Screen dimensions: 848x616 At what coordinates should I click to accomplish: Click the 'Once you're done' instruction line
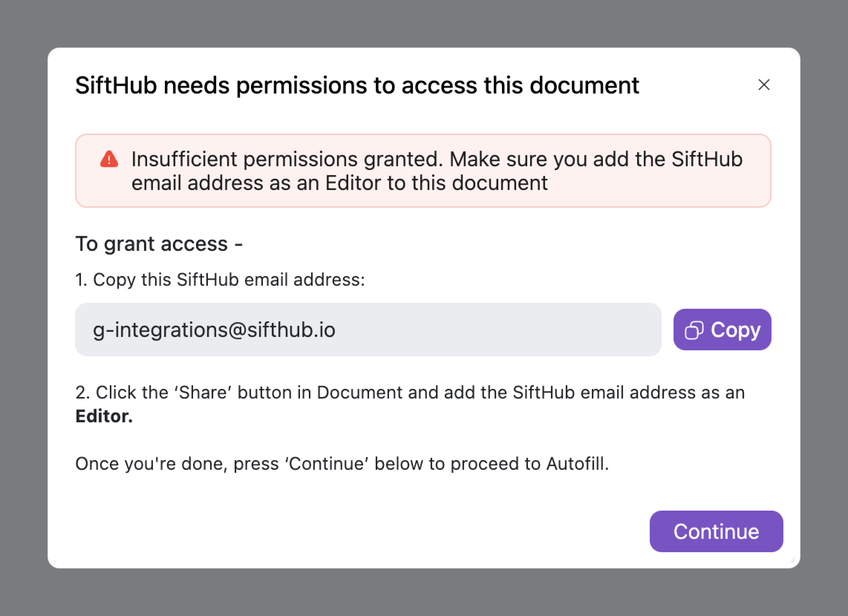click(x=342, y=464)
